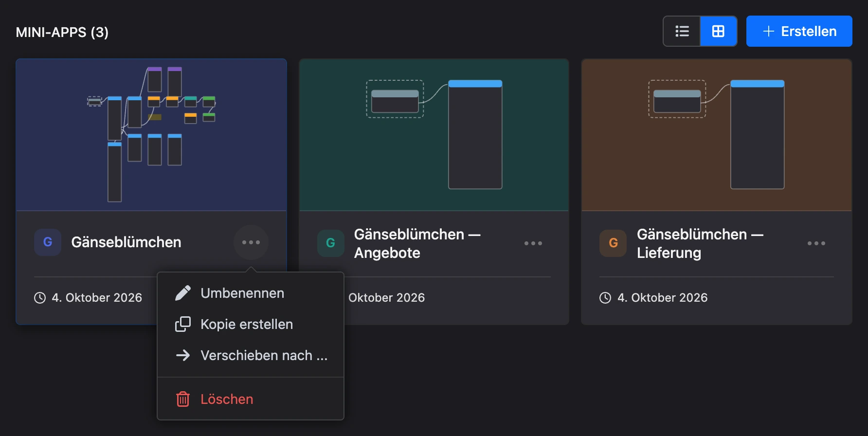Open the Gänseblümchen workflow thumbnail
Viewport: 868px width, 436px height.
pos(151,135)
